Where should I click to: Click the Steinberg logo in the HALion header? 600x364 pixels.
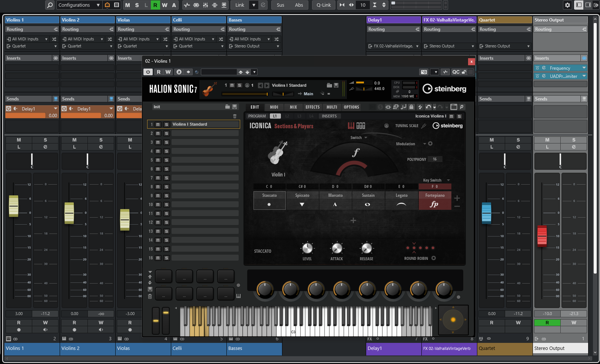[x=445, y=89]
